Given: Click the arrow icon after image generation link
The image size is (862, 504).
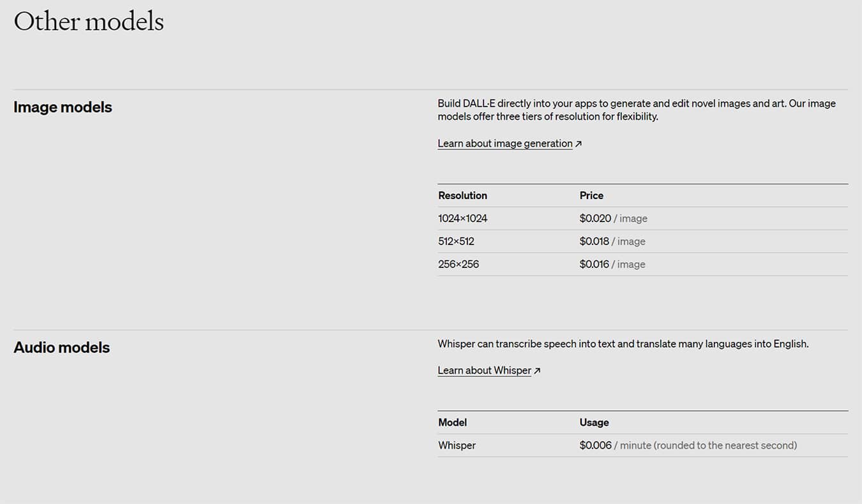Looking at the screenshot, I should pyautogui.click(x=578, y=144).
